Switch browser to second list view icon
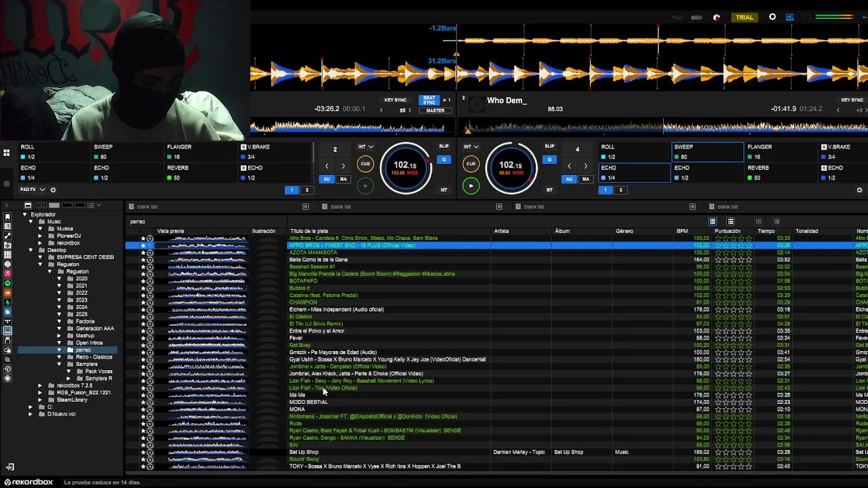Screen dimensions: 868x488 [730, 222]
